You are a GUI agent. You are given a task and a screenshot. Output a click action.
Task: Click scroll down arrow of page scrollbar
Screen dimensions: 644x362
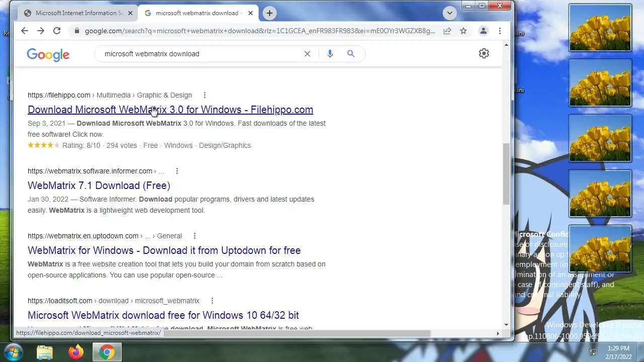[x=506, y=325]
